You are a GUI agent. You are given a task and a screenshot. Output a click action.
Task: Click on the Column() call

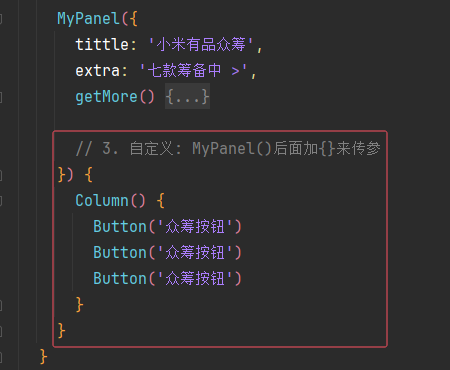coord(110,201)
